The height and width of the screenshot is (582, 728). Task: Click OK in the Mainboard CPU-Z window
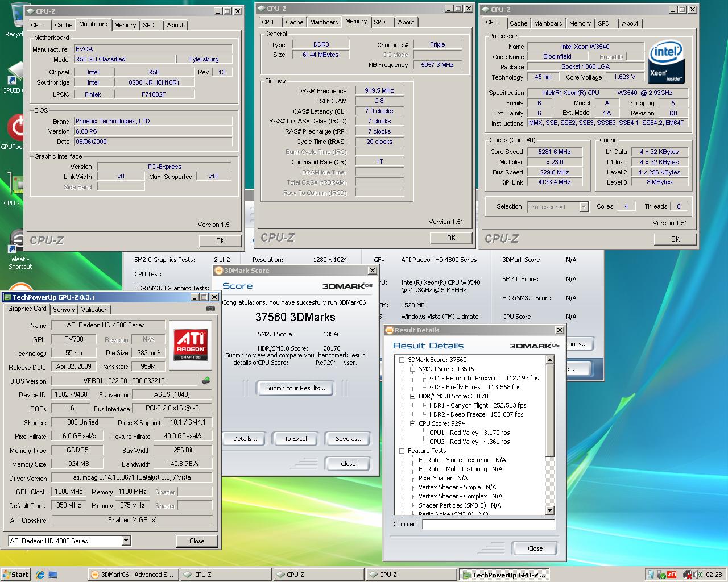point(220,241)
